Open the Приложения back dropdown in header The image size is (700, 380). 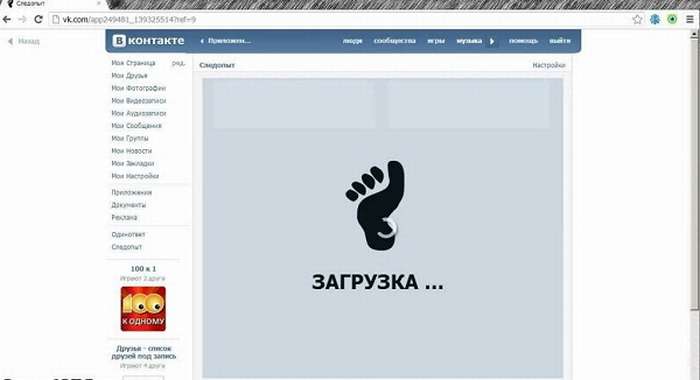225,41
